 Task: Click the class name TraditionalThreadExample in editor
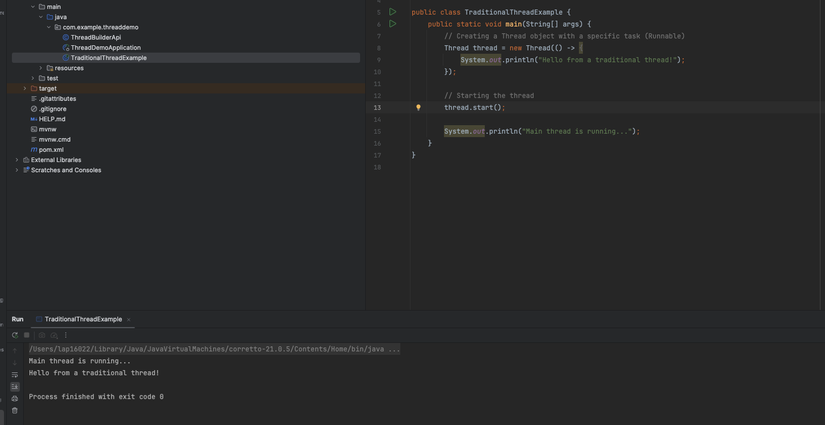pyautogui.click(x=513, y=12)
